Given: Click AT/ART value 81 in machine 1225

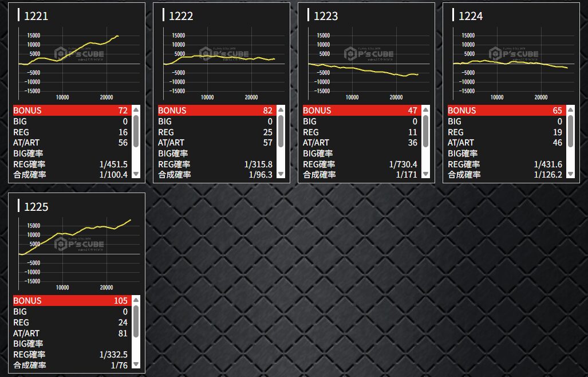Looking at the screenshot, I should (123, 333).
